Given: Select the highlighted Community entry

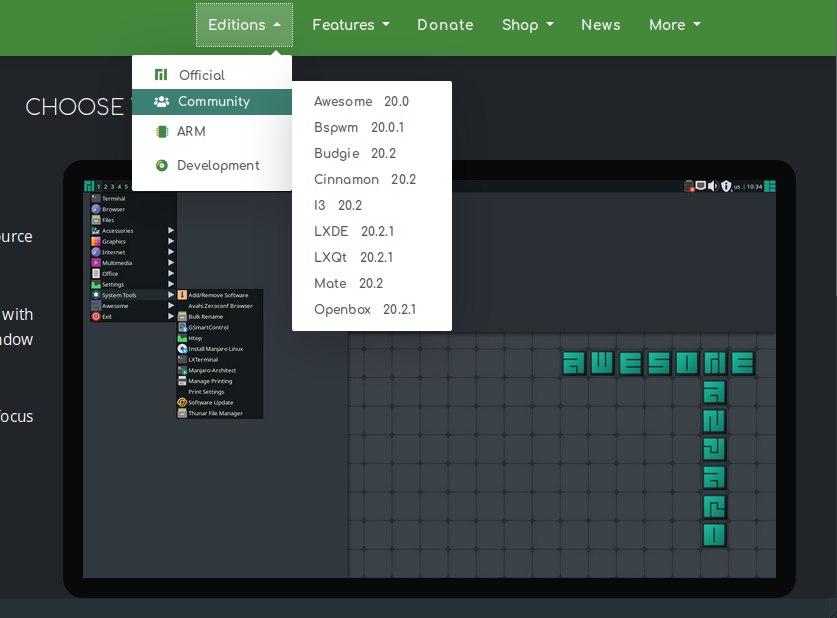Looking at the screenshot, I should coord(212,101).
